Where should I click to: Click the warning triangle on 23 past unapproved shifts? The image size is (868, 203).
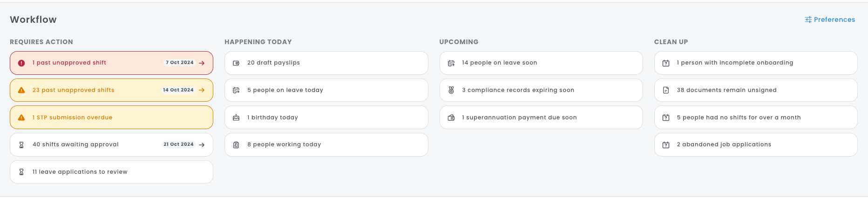[21, 90]
